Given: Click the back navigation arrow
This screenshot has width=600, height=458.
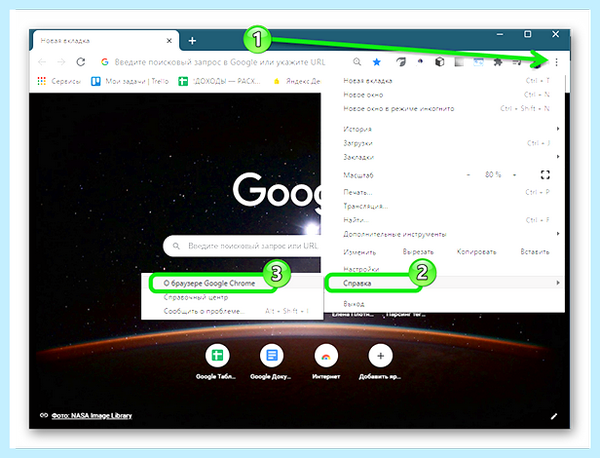Looking at the screenshot, I should point(42,62).
